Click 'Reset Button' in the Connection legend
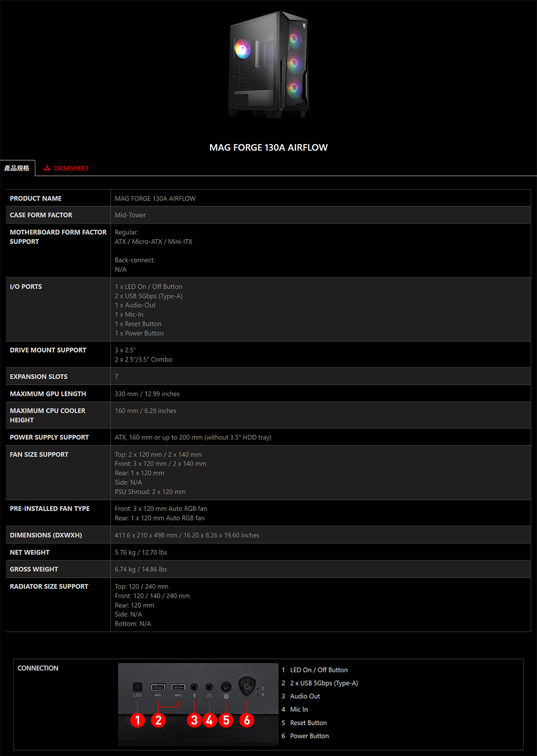 [308, 723]
